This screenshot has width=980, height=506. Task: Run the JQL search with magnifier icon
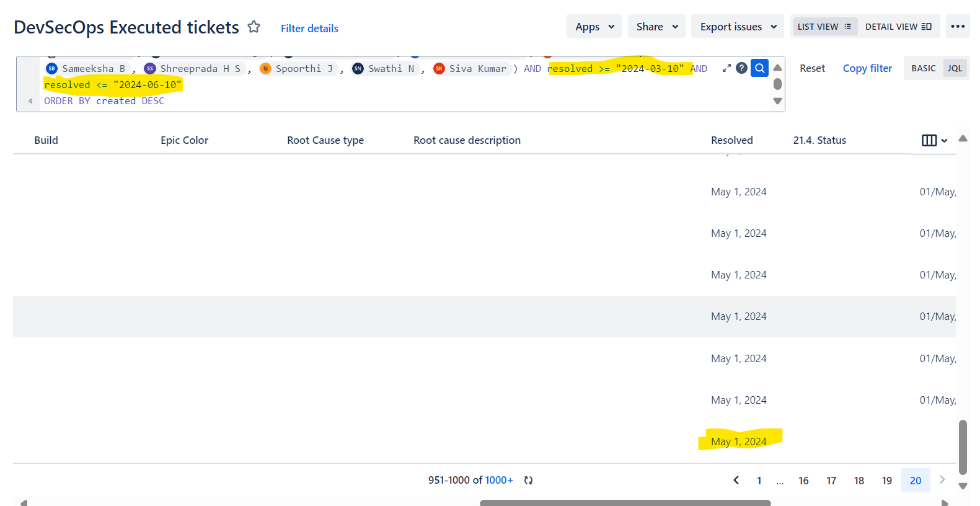coord(759,68)
